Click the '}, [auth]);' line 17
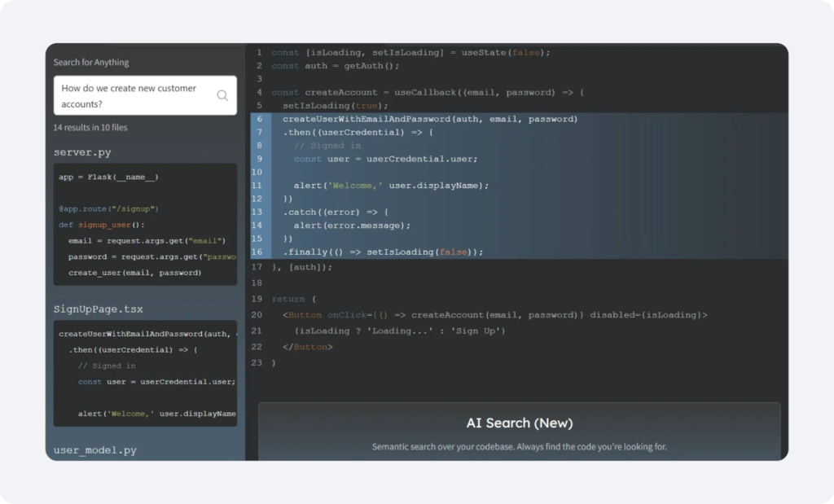Viewport: 834px width, 504px height. 301,267
